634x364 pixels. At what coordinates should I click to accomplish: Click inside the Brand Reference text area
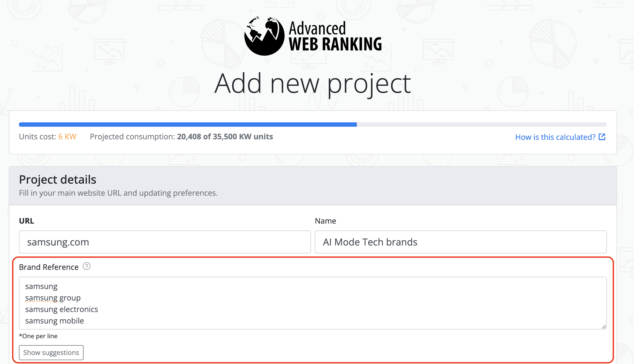click(x=313, y=303)
